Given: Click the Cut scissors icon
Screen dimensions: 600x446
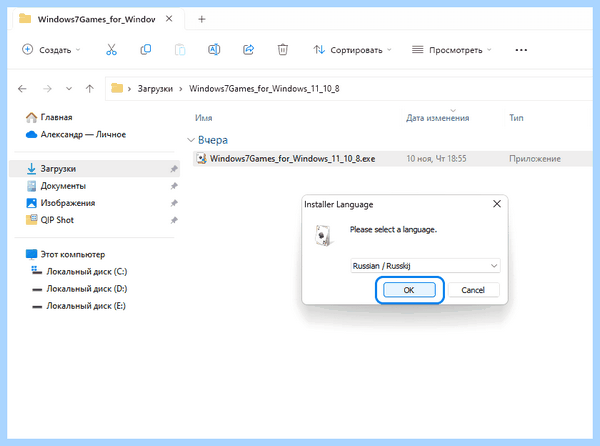Looking at the screenshot, I should coord(111,50).
